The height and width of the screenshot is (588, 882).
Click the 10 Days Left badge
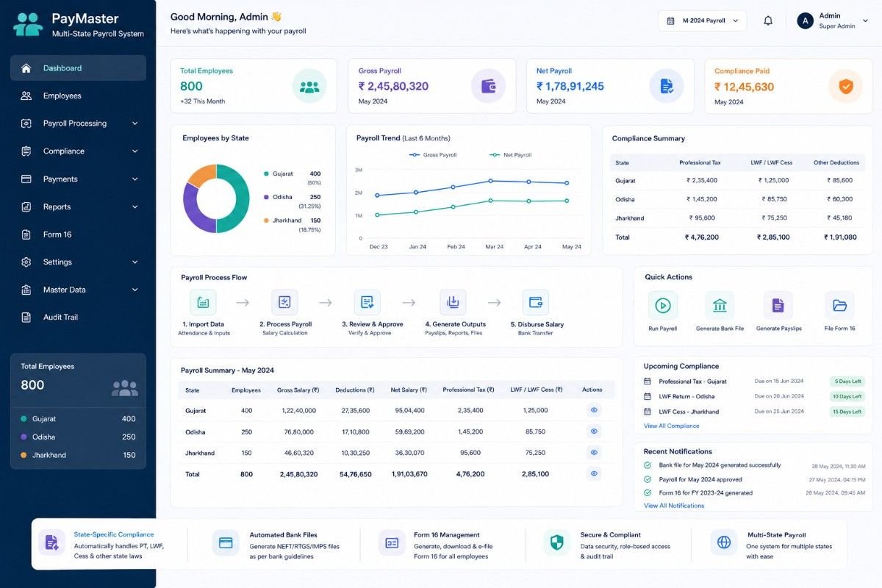847,397
